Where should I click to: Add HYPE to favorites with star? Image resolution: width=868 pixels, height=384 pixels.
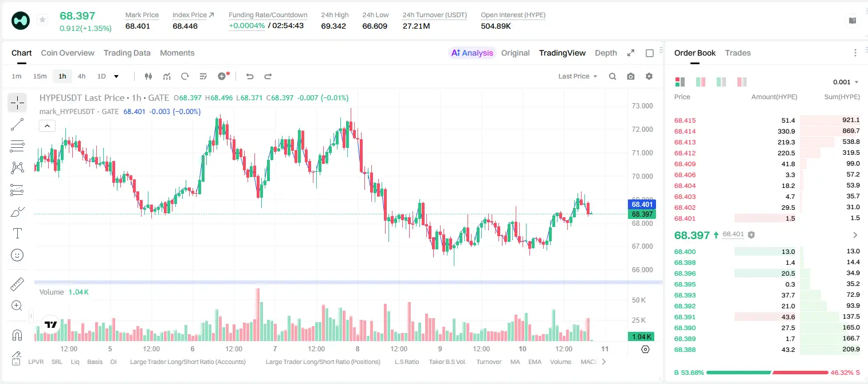[42, 20]
